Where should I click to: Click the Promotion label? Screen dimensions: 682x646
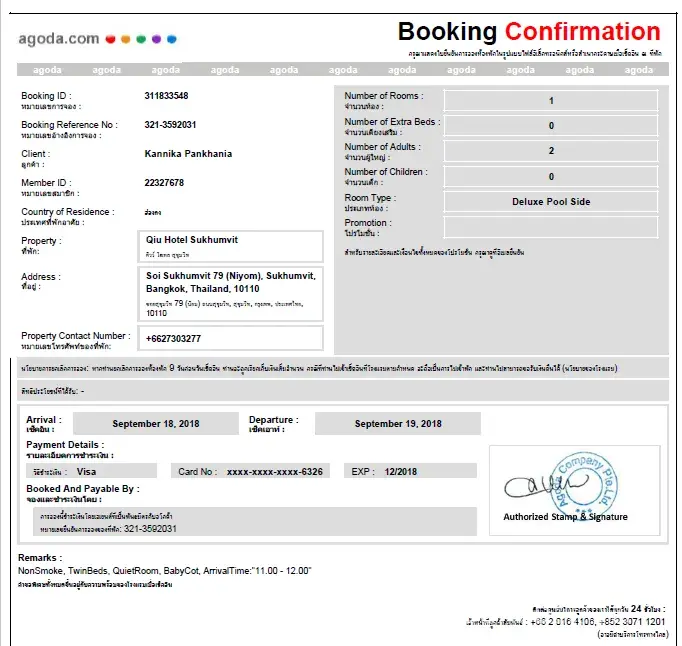click(x=368, y=223)
